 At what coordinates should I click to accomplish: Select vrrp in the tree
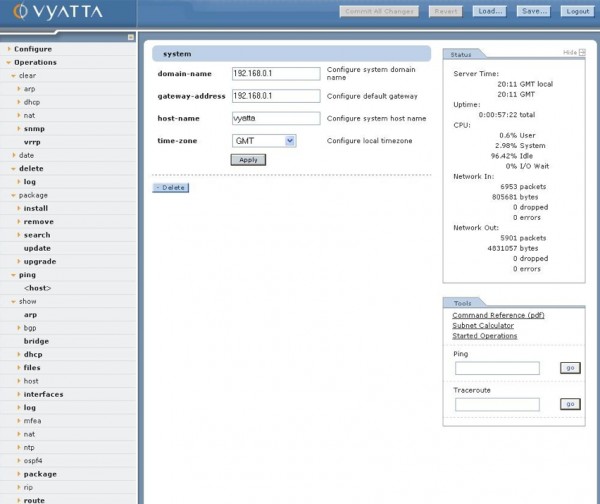(32, 142)
